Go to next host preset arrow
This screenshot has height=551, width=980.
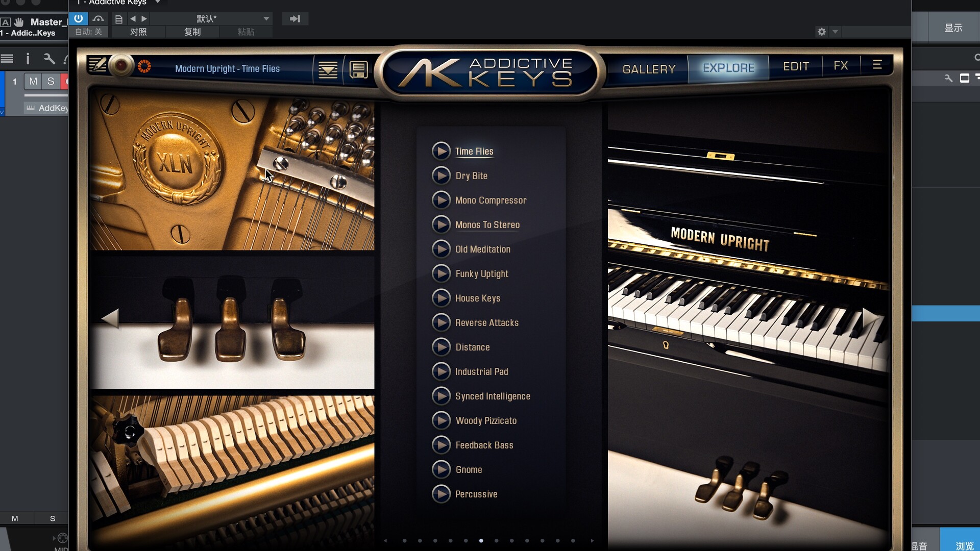(144, 19)
